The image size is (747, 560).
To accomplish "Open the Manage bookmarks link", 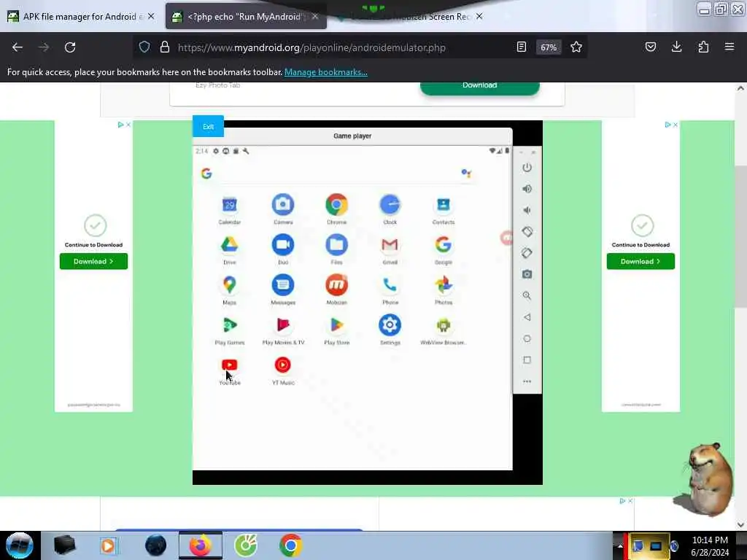I will point(326,72).
